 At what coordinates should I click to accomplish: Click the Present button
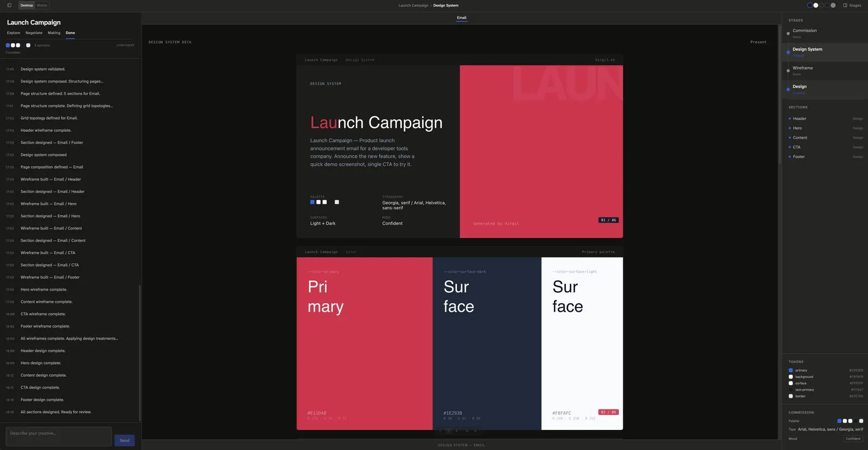[x=758, y=42]
